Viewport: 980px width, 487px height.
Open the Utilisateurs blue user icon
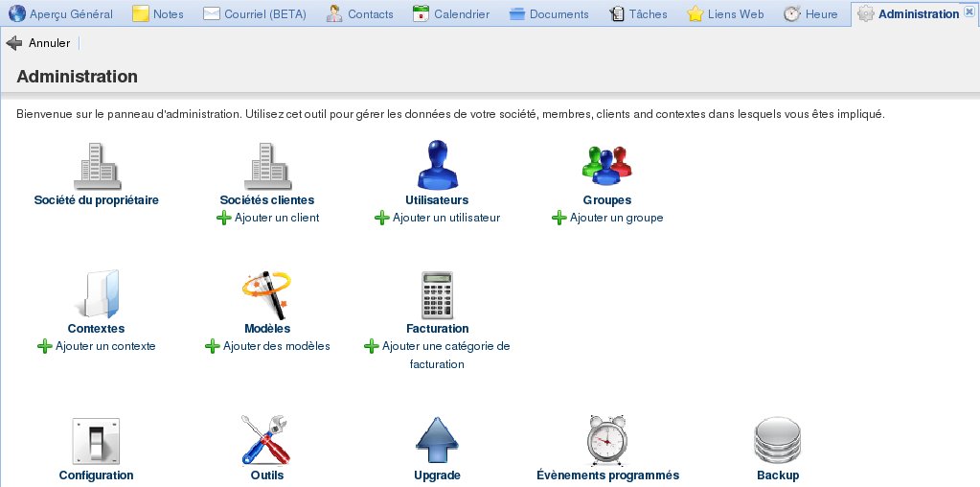(x=437, y=166)
